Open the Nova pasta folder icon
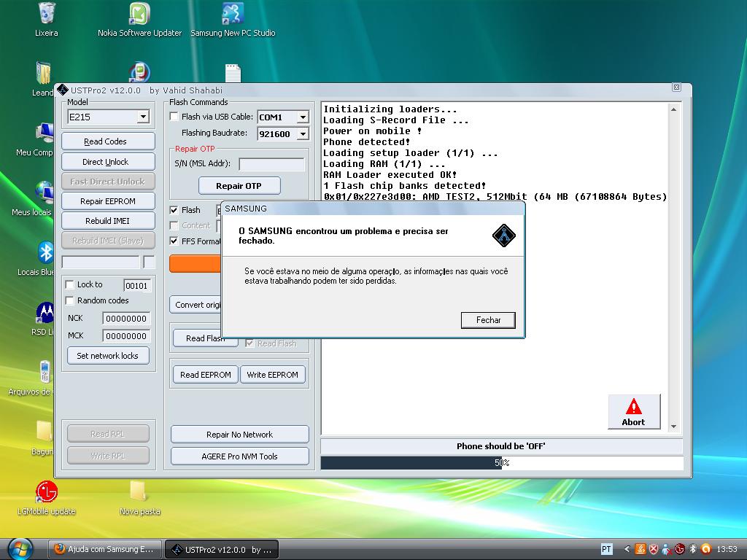The image size is (747, 560). tap(139, 491)
